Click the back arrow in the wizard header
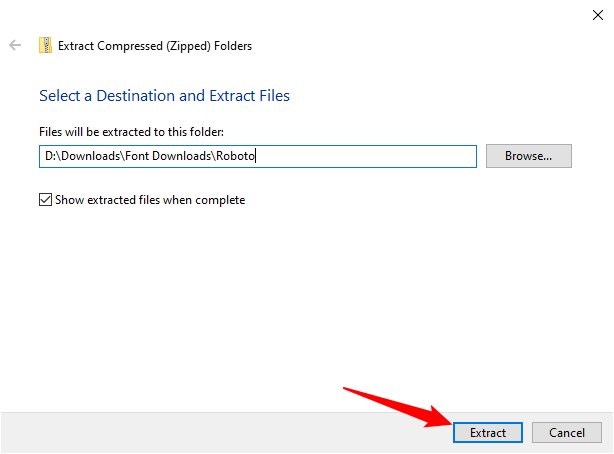The image size is (614, 454). tap(15, 45)
